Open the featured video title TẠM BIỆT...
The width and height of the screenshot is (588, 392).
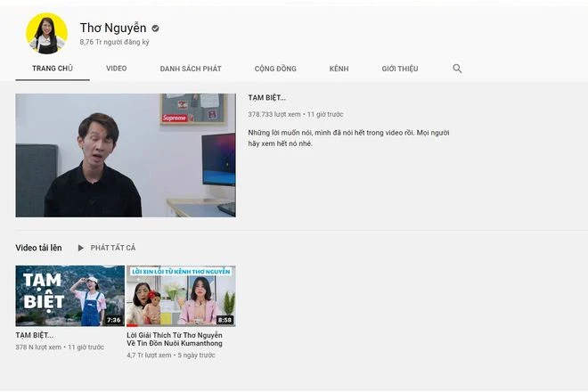(x=266, y=97)
